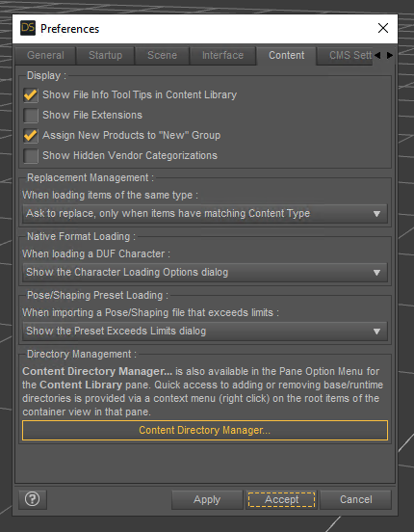Select the Interface tab
The image size is (414, 532).
pos(222,55)
